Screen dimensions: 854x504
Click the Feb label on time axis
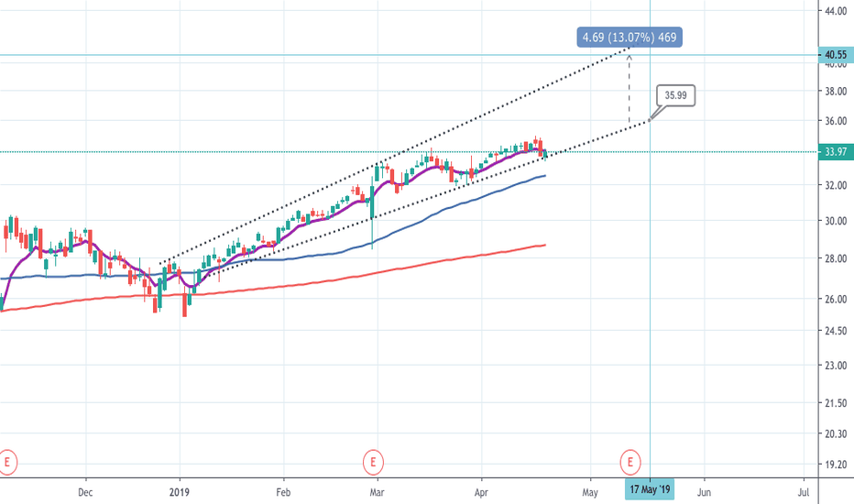(x=283, y=493)
